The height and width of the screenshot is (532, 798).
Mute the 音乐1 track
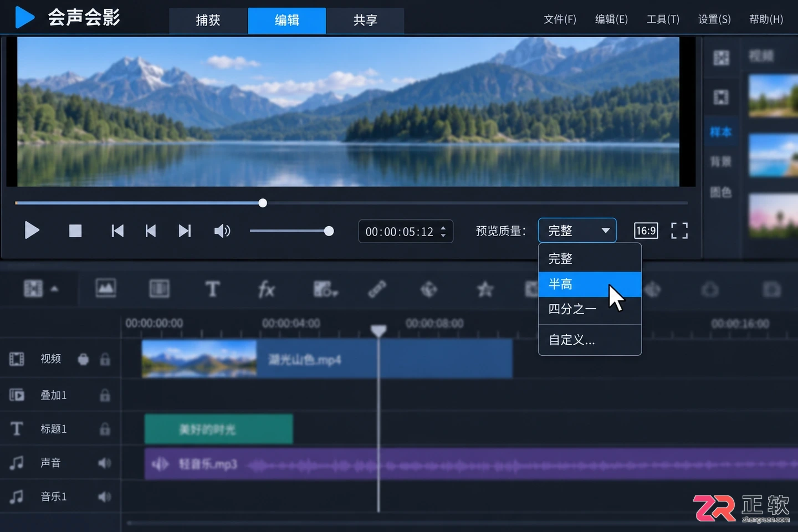pyautogui.click(x=104, y=497)
